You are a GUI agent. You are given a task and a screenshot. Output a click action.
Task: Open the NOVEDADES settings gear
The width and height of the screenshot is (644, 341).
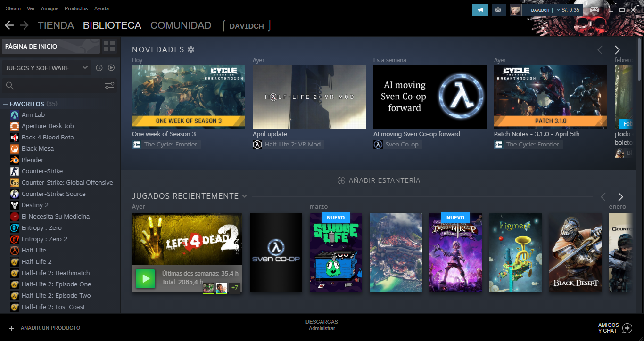pyautogui.click(x=191, y=49)
